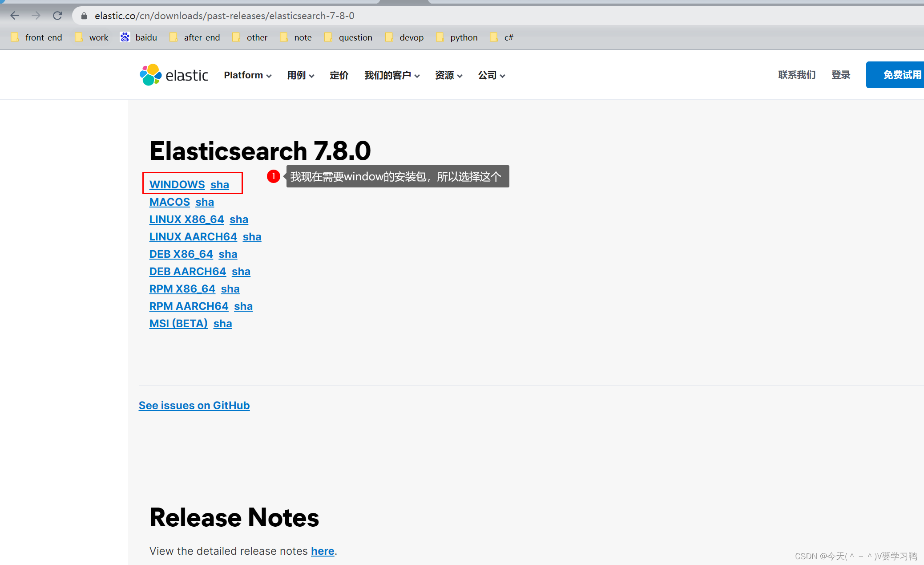
Task: Reload the current page
Action: pos(57,16)
